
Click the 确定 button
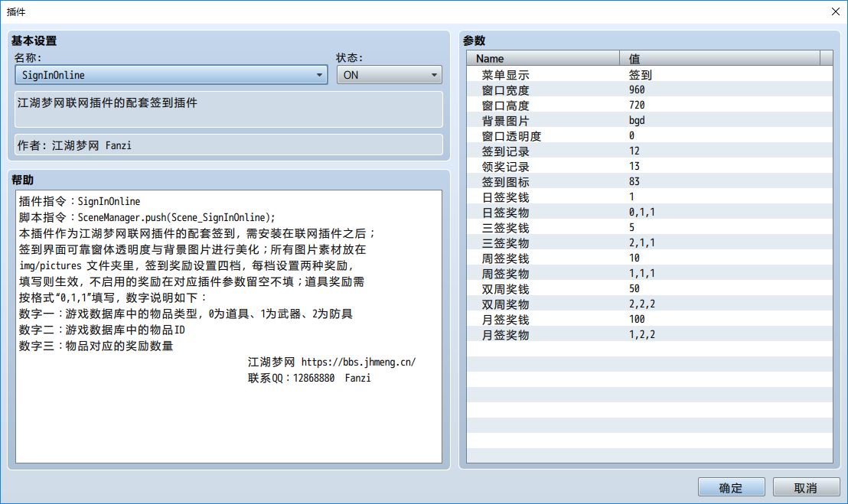click(x=731, y=487)
